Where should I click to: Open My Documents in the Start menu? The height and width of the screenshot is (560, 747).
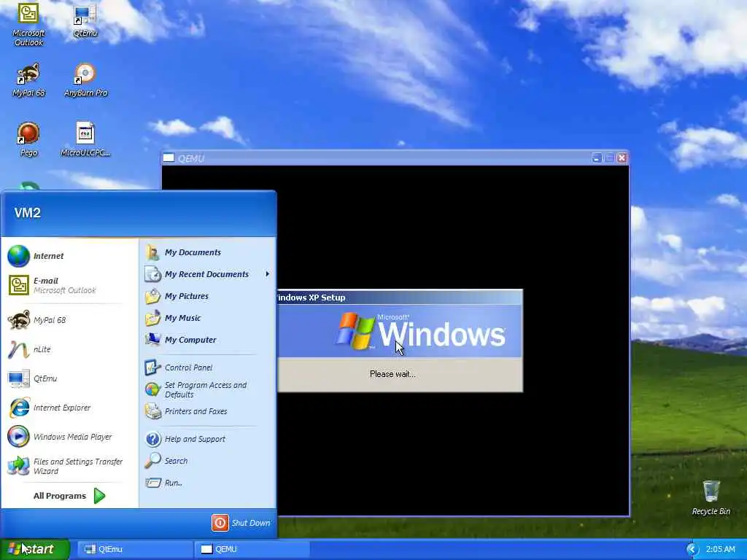208,252
